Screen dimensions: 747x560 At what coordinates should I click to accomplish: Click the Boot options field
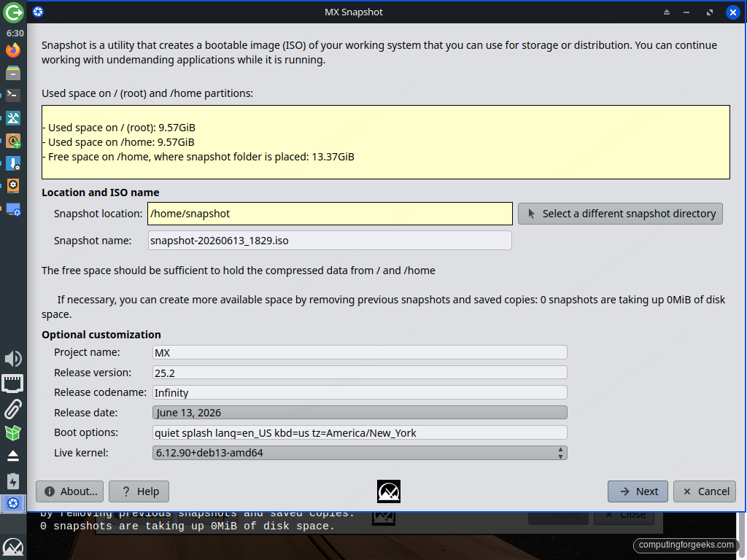[x=360, y=432]
